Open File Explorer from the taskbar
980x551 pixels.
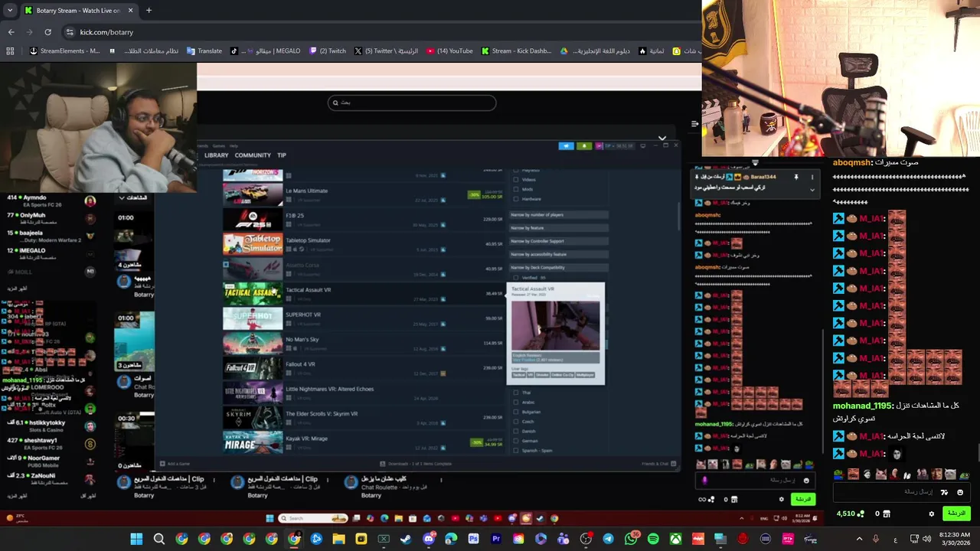(x=338, y=539)
